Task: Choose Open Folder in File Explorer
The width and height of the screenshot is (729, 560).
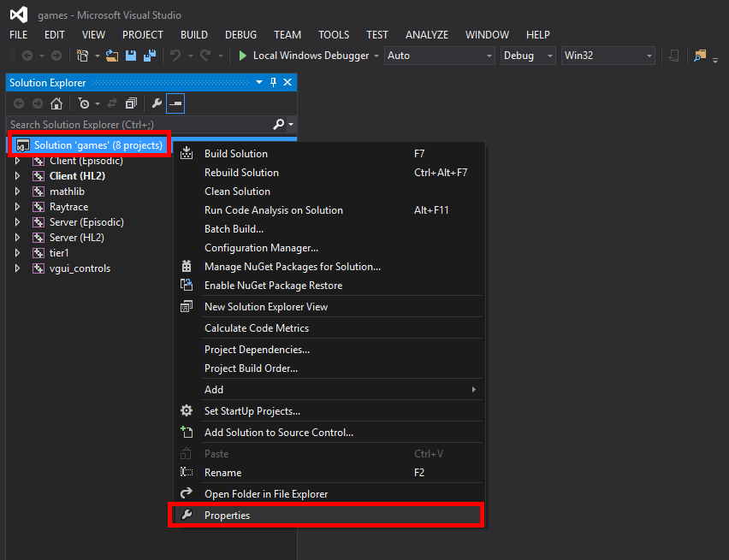Action: (x=329, y=494)
